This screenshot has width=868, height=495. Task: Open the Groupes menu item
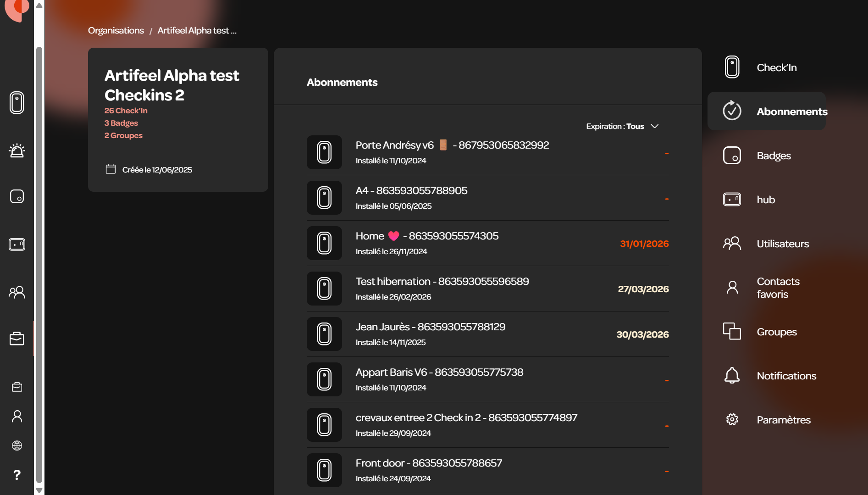(x=767, y=332)
